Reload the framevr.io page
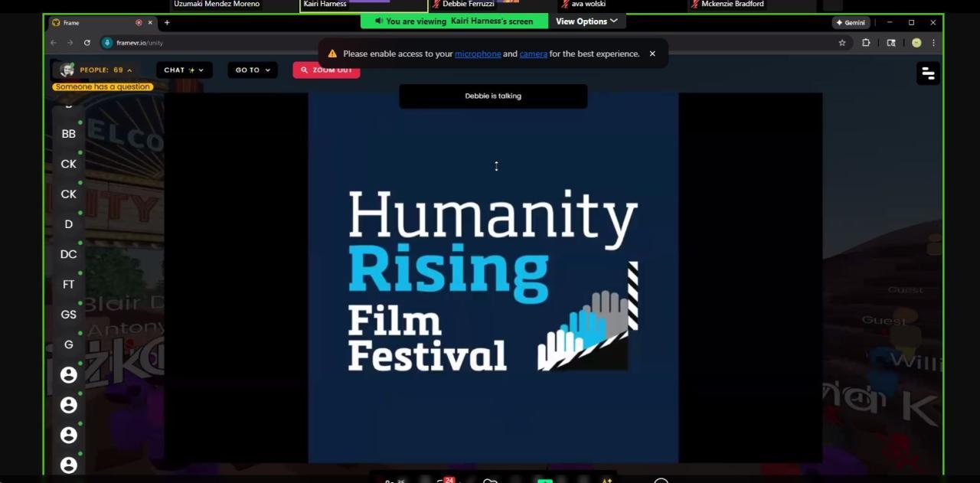The image size is (980, 483). pyautogui.click(x=87, y=43)
